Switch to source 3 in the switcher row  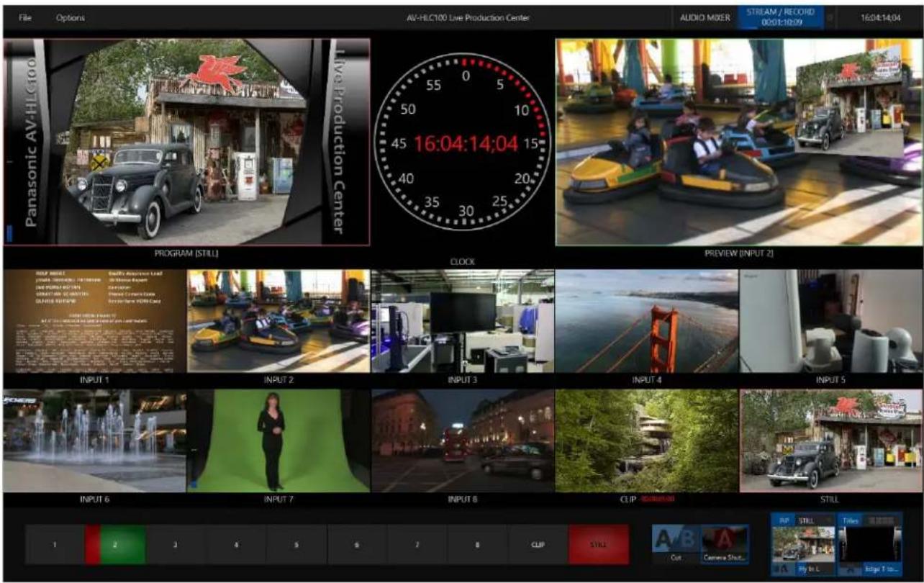pyautogui.click(x=176, y=545)
